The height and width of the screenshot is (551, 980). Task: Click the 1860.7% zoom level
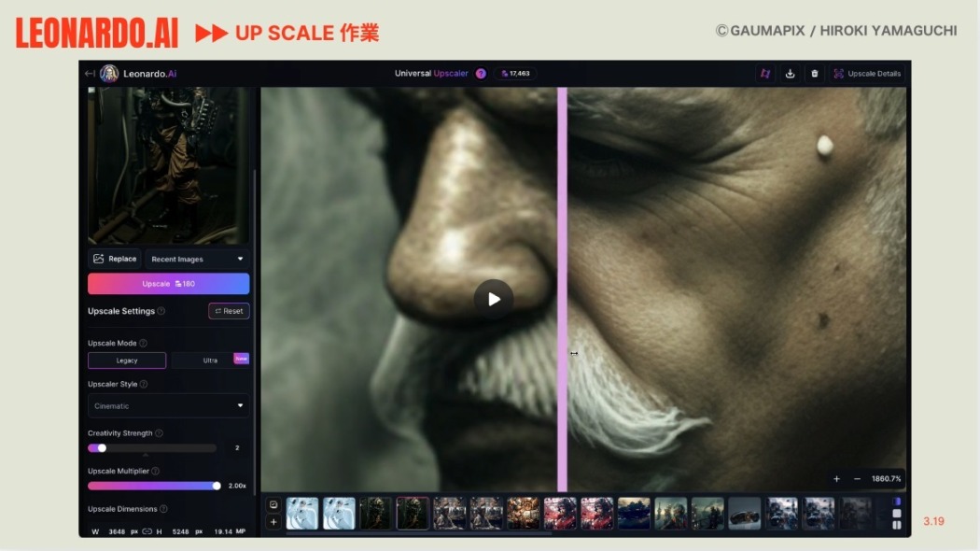[887, 479]
